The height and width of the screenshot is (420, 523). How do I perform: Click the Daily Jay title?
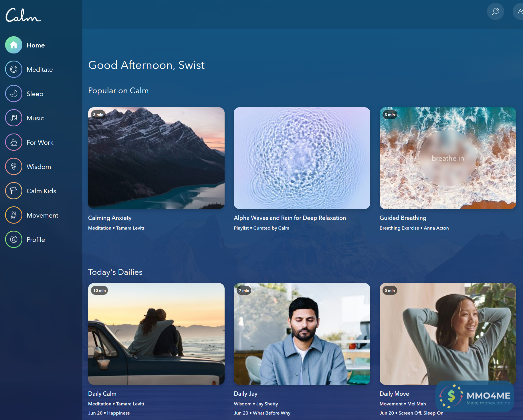pos(245,394)
